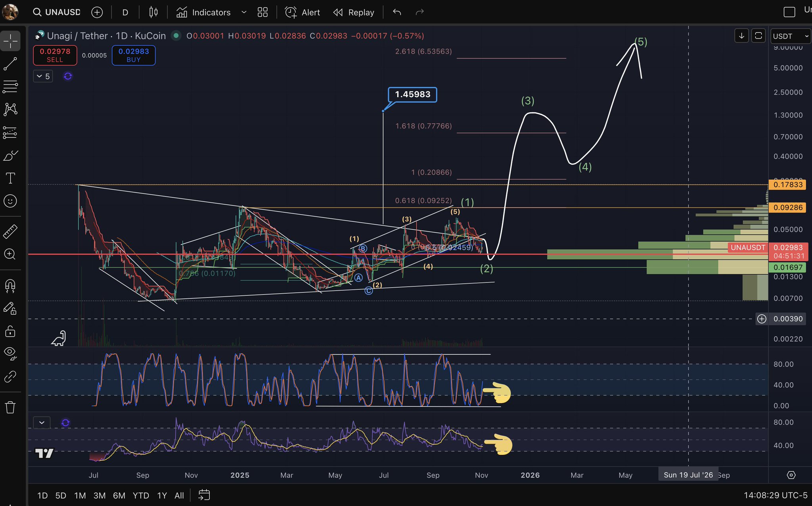
Task: Hide all drawings with eye icon
Action: pos(10,353)
